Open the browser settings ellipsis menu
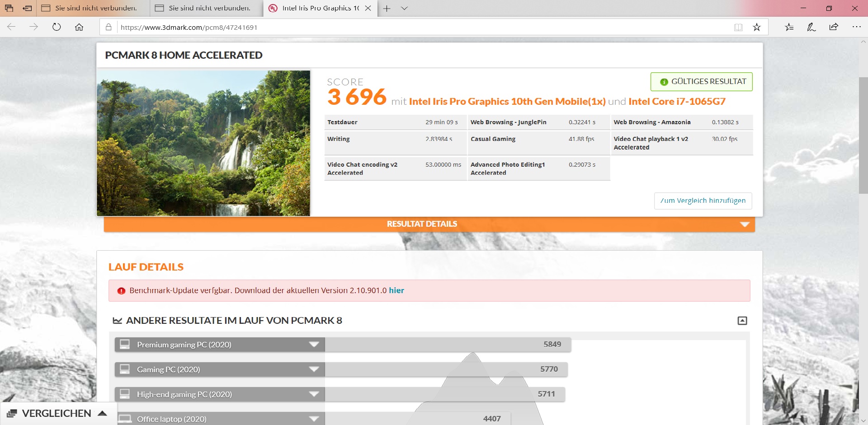868x425 pixels. point(856,27)
